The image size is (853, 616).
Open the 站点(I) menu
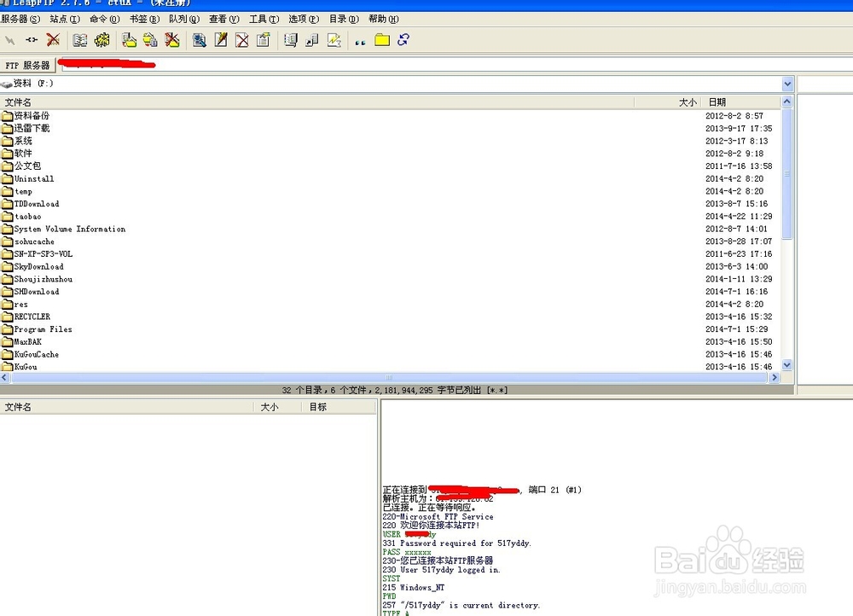(65, 19)
